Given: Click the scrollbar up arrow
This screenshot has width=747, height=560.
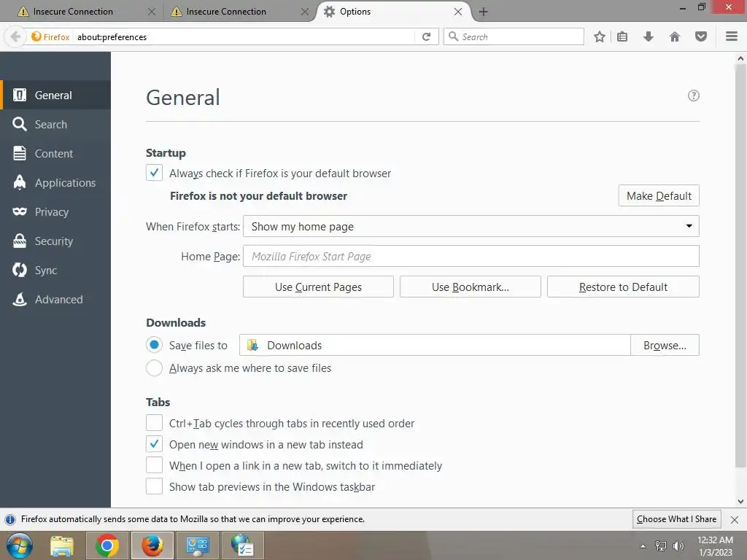Looking at the screenshot, I should [x=740, y=58].
